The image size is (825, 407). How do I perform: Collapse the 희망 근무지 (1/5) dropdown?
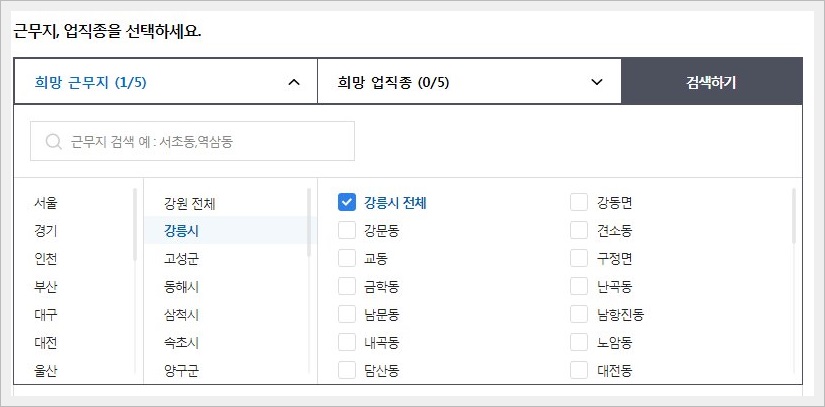[x=165, y=81]
